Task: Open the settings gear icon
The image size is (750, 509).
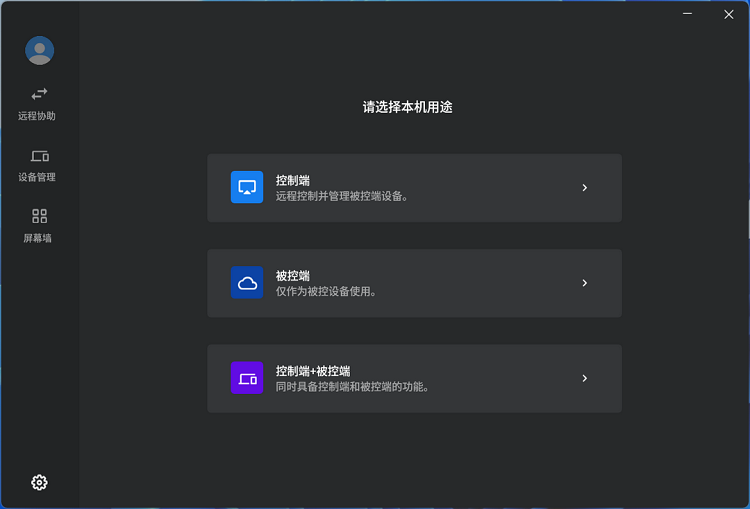Action: pos(39,482)
